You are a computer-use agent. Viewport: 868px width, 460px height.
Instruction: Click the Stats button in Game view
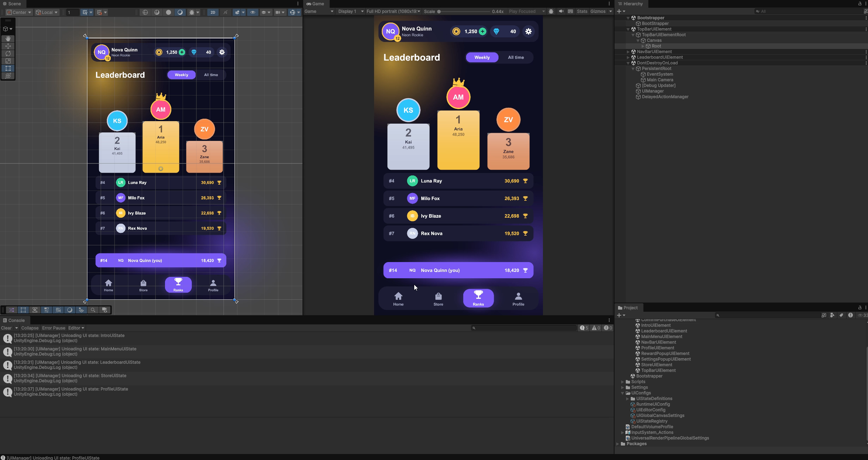click(582, 11)
